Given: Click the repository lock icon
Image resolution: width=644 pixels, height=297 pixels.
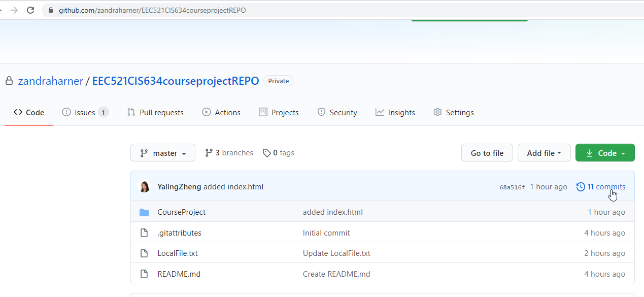Looking at the screenshot, I should [x=8, y=80].
